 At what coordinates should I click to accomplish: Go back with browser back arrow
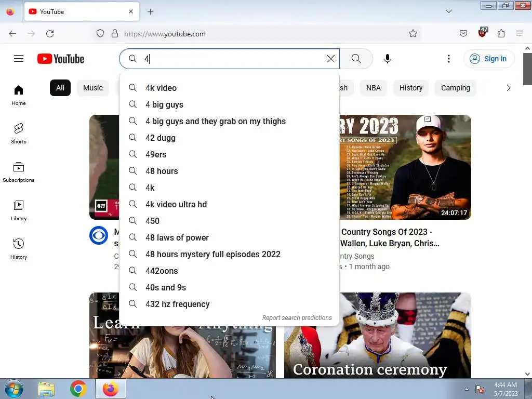[x=12, y=34]
